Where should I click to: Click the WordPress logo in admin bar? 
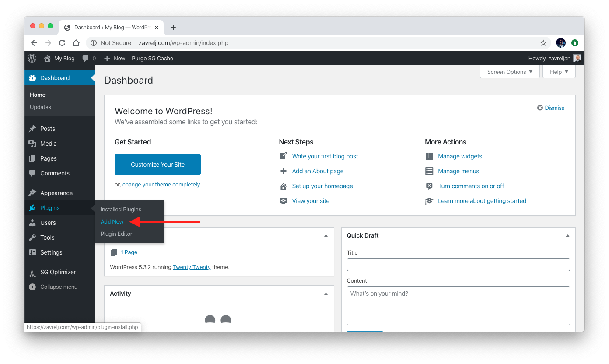(x=32, y=58)
